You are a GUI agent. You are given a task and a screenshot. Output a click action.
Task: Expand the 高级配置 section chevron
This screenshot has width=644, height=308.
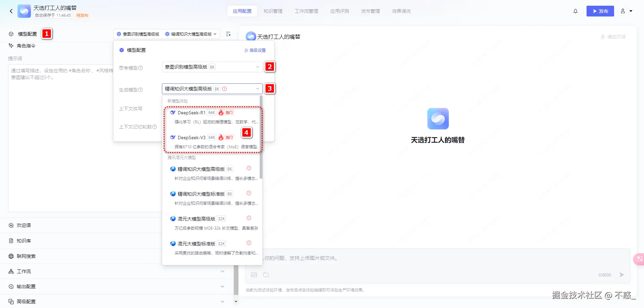[x=222, y=302]
